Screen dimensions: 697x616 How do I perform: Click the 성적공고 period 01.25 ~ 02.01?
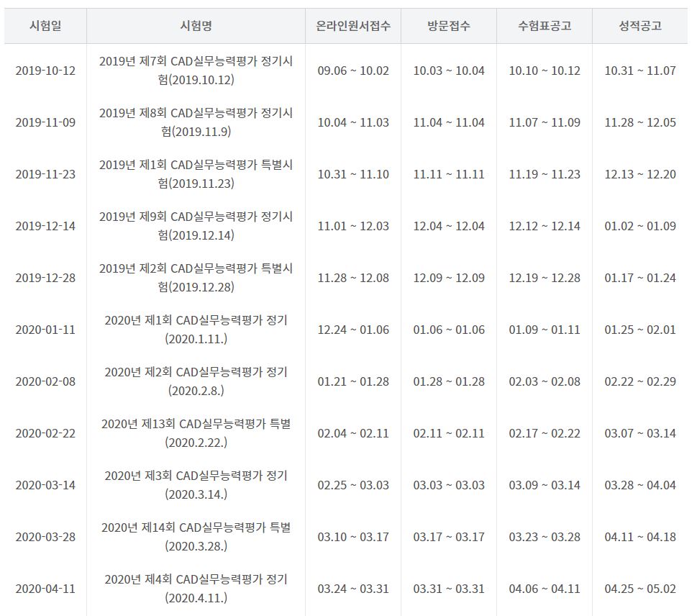pyautogui.click(x=640, y=330)
